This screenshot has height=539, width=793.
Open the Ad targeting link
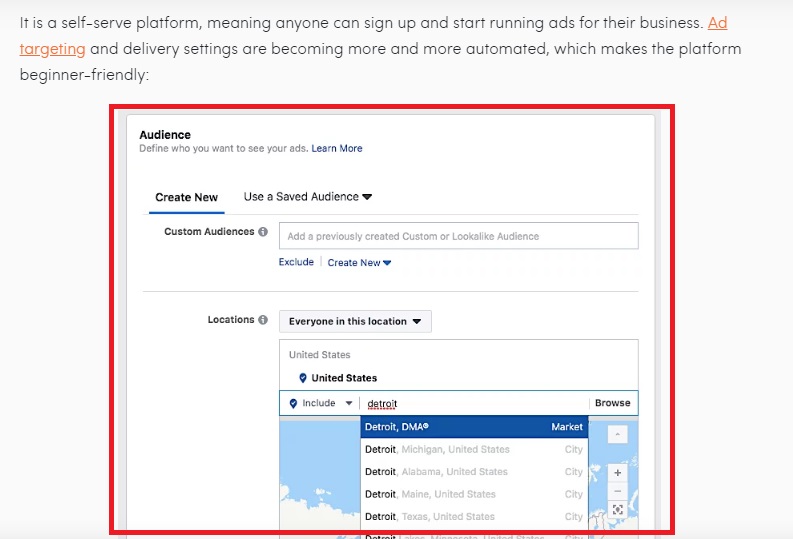pos(52,48)
